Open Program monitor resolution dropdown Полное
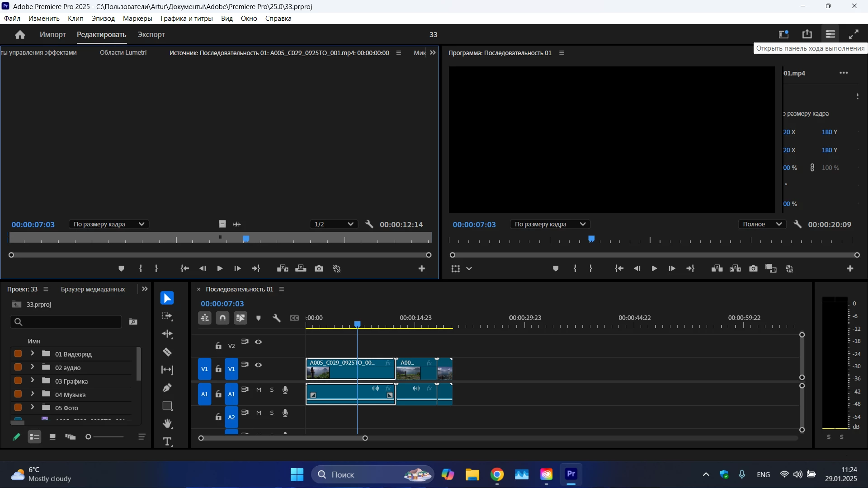 762,224
